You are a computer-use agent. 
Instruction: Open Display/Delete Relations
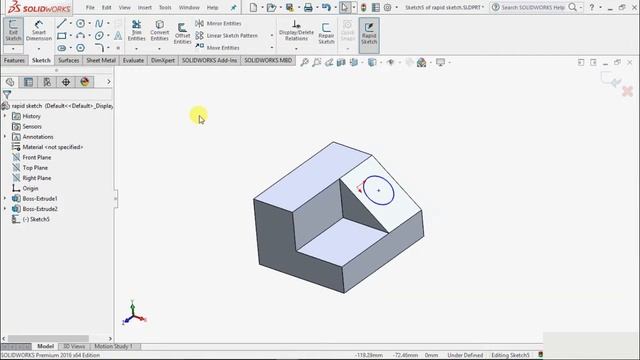296,31
